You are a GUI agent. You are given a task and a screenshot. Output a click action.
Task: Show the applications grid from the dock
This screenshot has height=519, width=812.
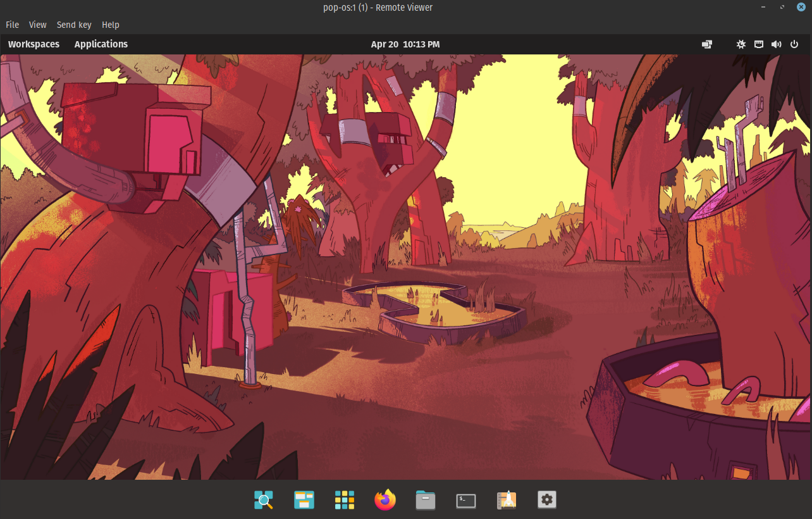pyautogui.click(x=345, y=500)
